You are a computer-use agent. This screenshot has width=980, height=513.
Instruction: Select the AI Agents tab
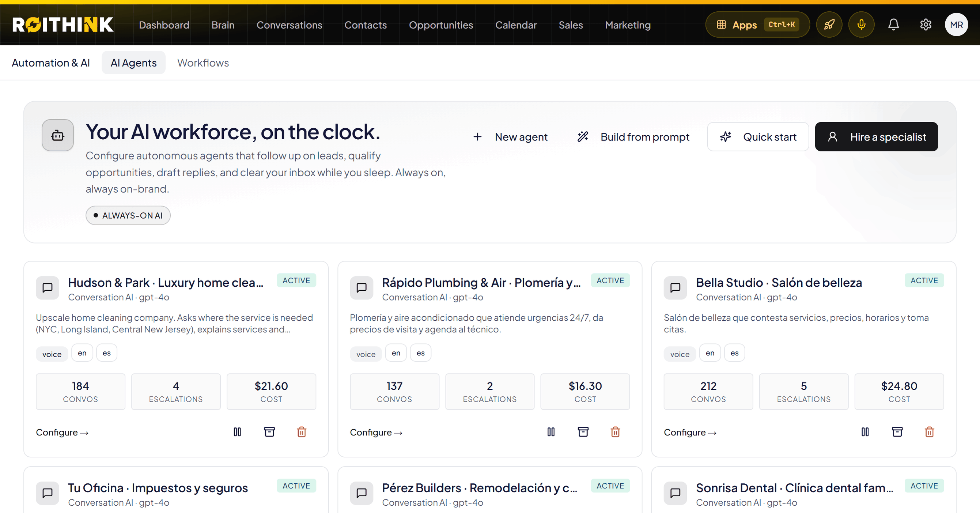[133, 63]
